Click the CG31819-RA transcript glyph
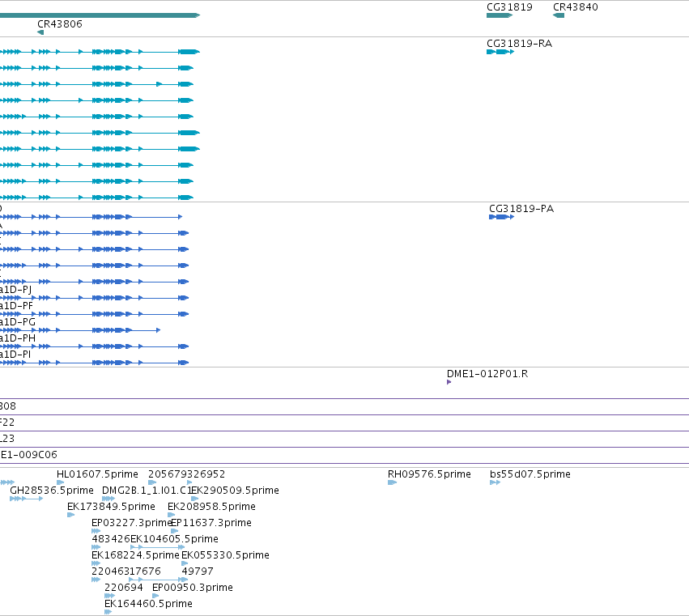The image size is (689, 616). pos(500,52)
